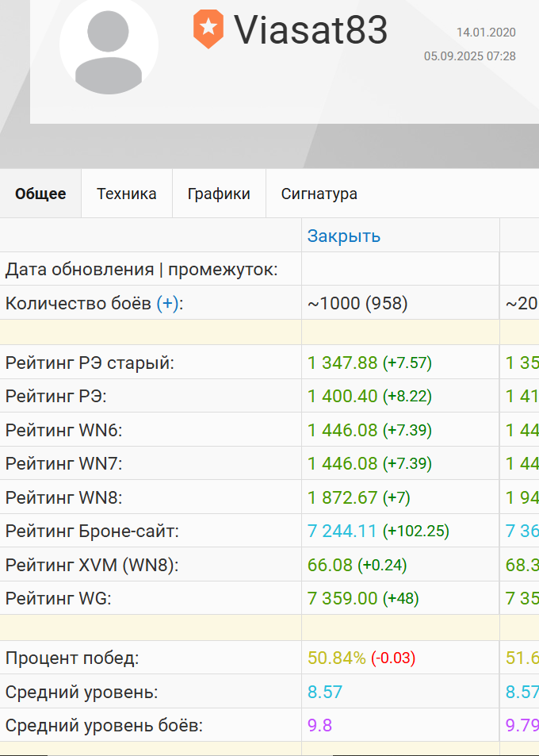Switch to the Техника tab
This screenshot has width=539, height=756.
(127, 194)
